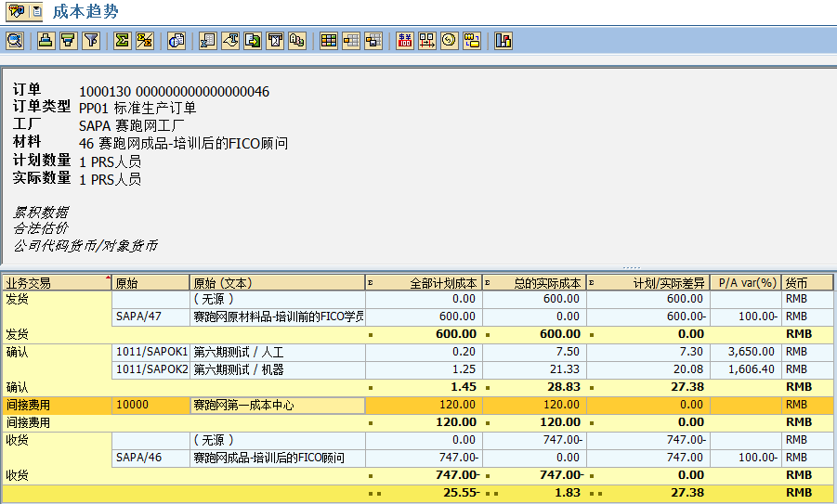Click the Details magnifier icon in toolbar
The image size is (837, 504).
pyautogui.click(x=15, y=41)
